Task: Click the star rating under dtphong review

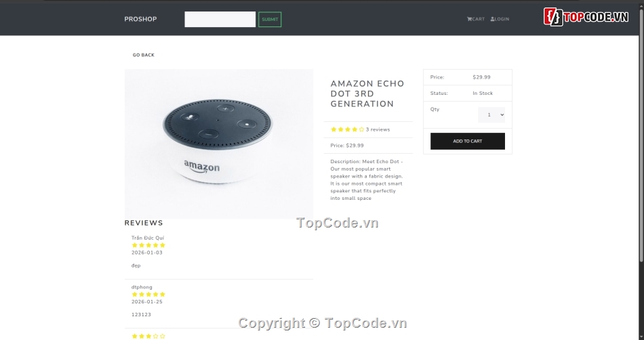Action: 148,295
